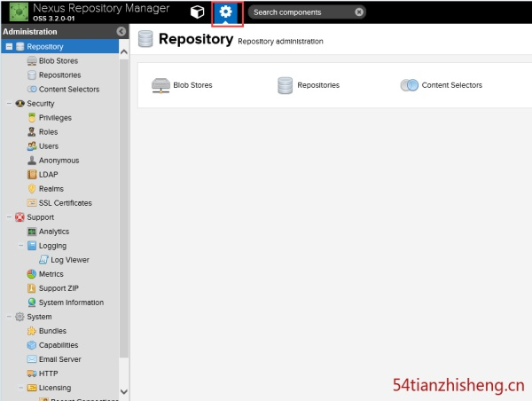Select the System sidebar entry
The image size is (532, 401).
pyautogui.click(x=39, y=317)
